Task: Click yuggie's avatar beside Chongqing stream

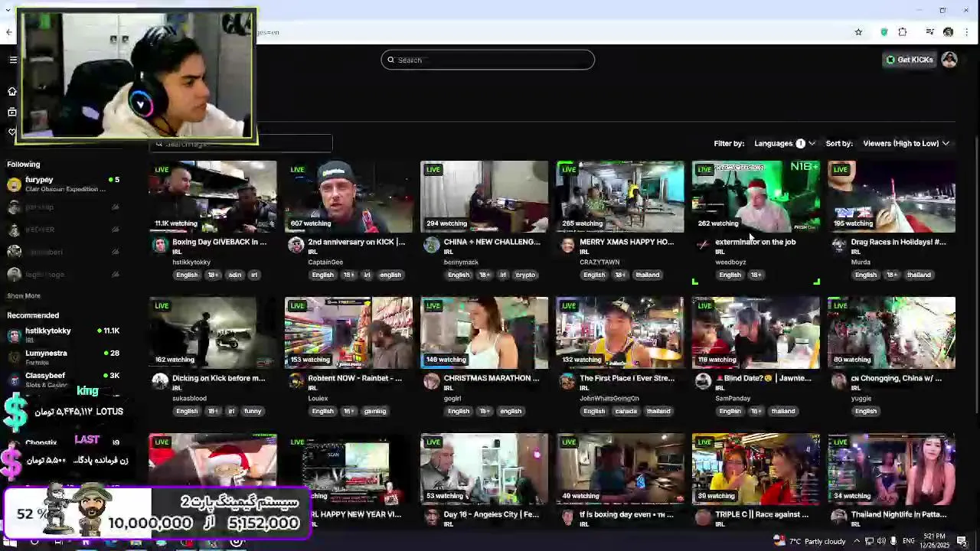Action: (x=839, y=381)
